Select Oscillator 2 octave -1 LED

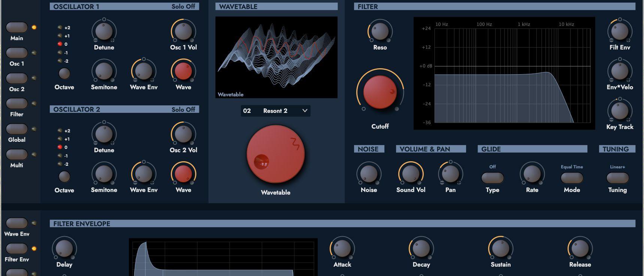(60, 156)
